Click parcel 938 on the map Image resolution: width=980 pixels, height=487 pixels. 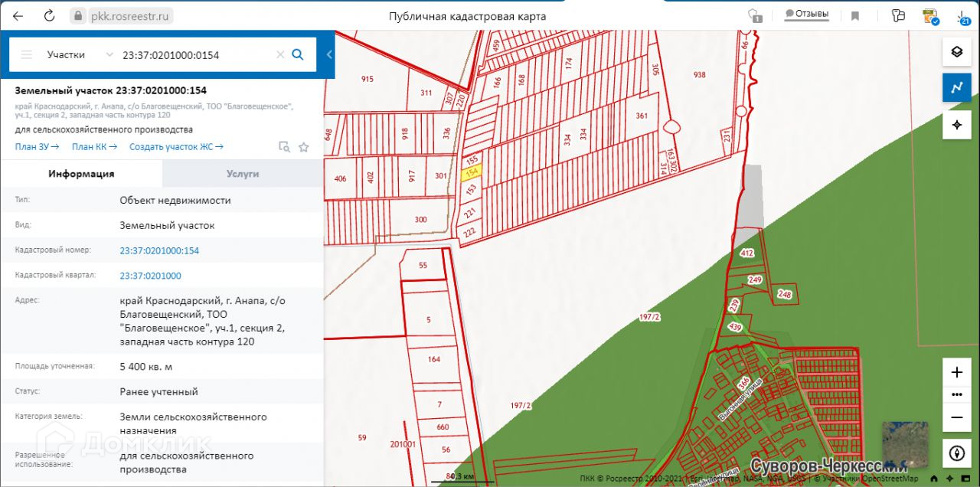(699, 75)
